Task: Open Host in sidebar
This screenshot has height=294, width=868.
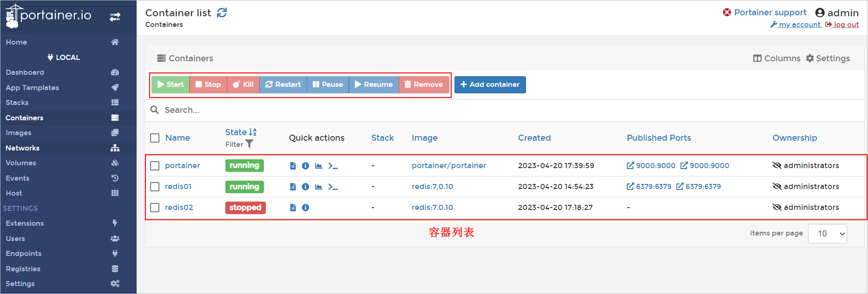Action: point(68,193)
